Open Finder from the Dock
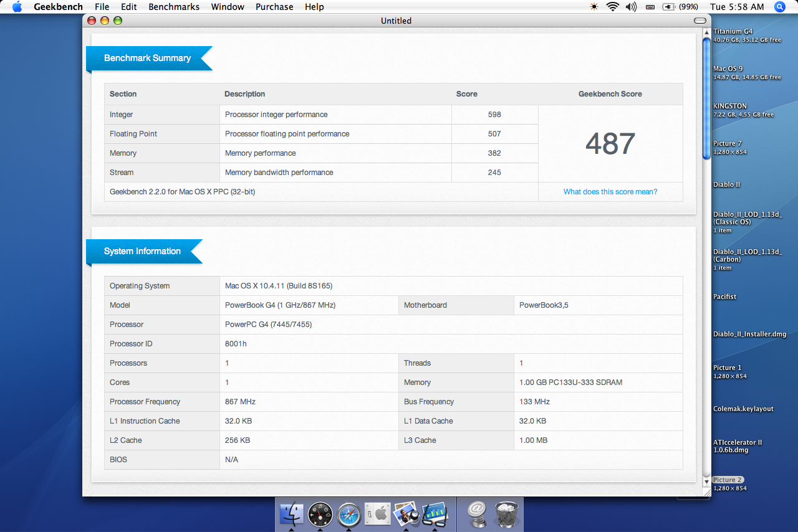Viewport: 798px width, 532px height. [292, 515]
